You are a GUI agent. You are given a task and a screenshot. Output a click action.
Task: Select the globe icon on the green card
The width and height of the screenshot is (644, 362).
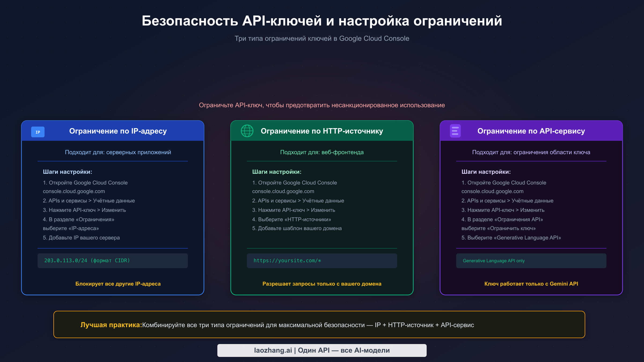point(247,131)
